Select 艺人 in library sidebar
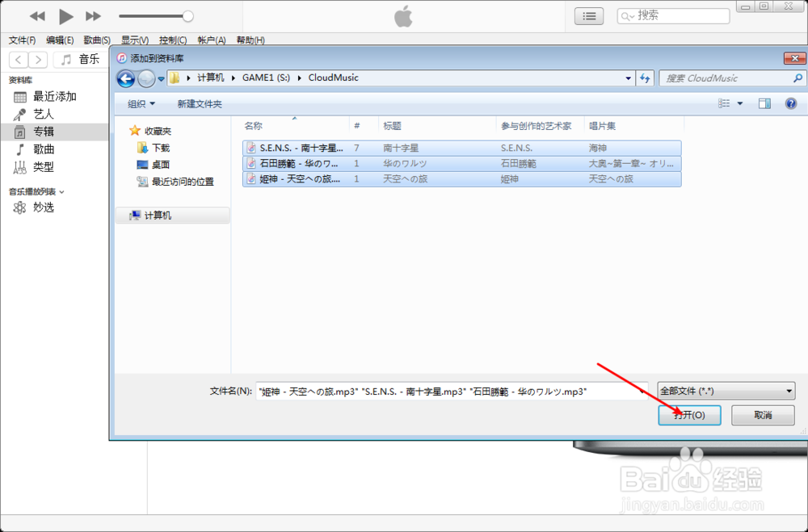Viewport: 808px width, 532px height. [x=54, y=114]
